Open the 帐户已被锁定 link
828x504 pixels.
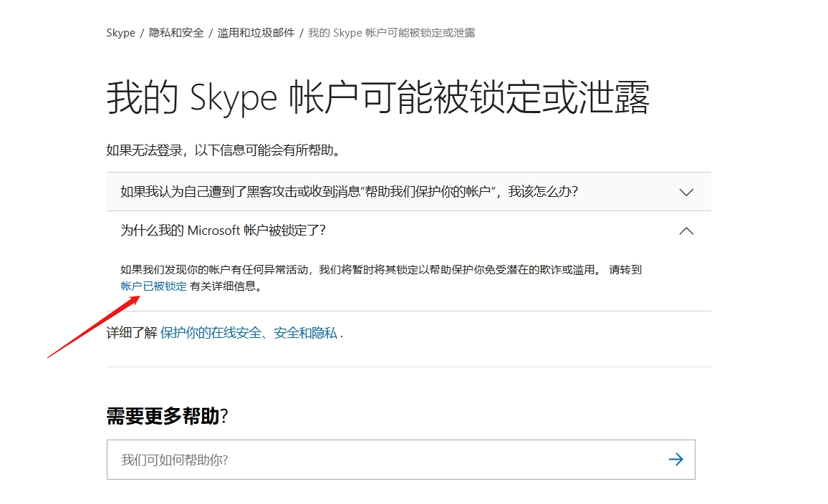coord(154,286)
